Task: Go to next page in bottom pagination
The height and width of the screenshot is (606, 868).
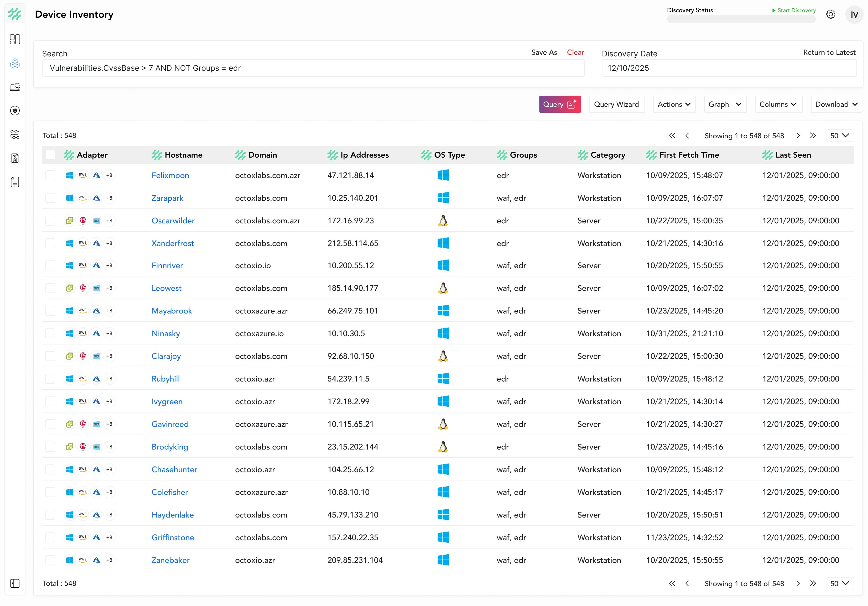Action: tap(798, 583)
